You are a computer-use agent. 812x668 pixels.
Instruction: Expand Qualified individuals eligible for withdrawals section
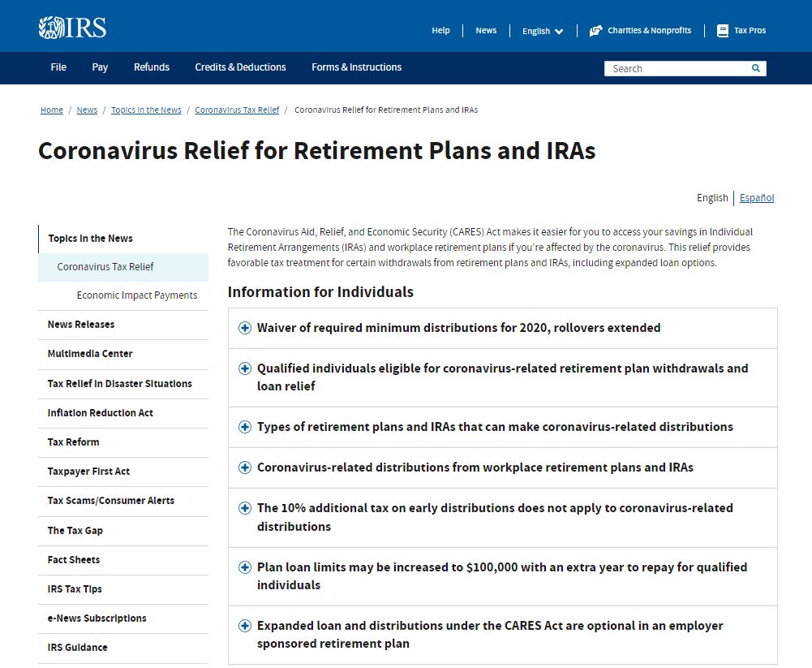[x=503, y=377]
